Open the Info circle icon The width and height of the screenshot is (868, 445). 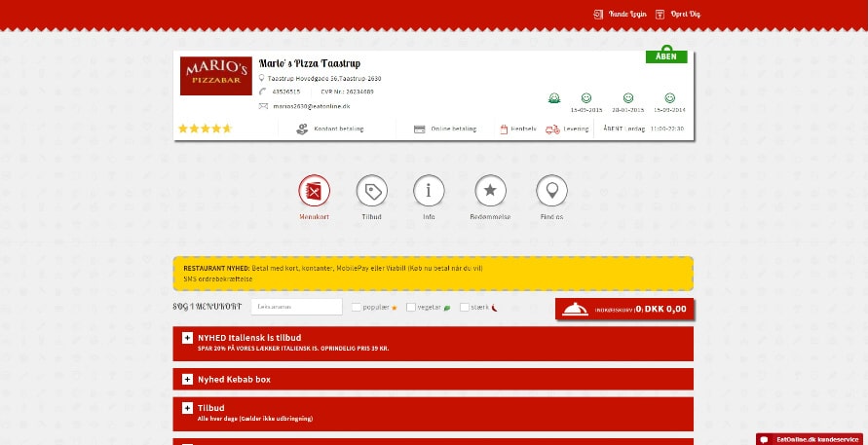429,191
